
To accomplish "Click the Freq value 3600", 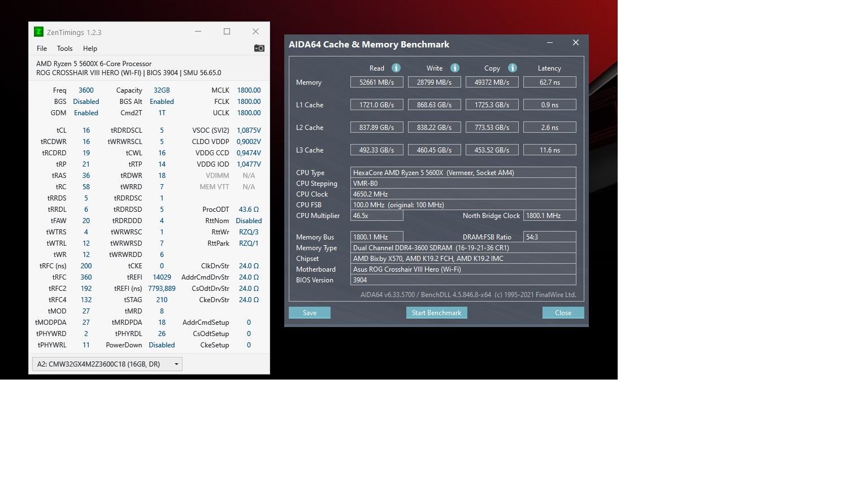I will (x=86, y=90).
